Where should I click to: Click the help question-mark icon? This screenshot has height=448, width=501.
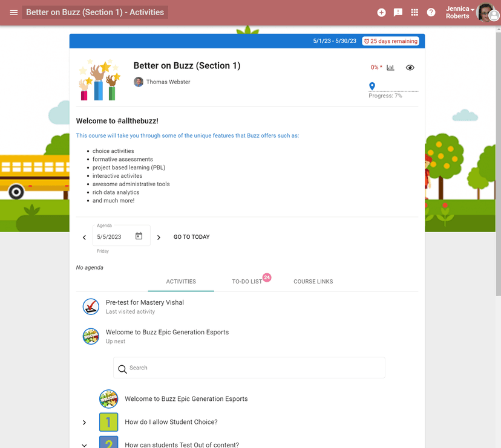point(431,12)
